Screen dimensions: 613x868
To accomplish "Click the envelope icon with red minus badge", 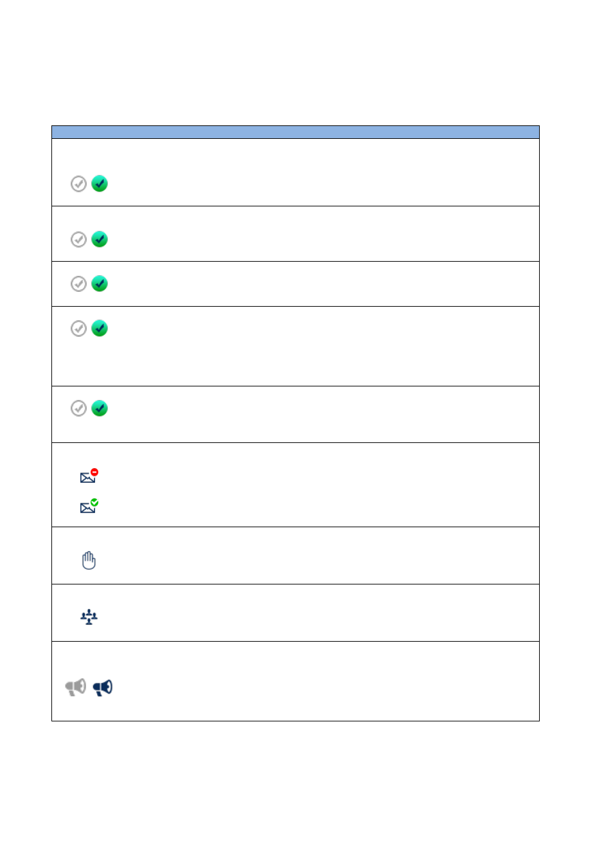I will pyautogui.click(x=89, y=476).
